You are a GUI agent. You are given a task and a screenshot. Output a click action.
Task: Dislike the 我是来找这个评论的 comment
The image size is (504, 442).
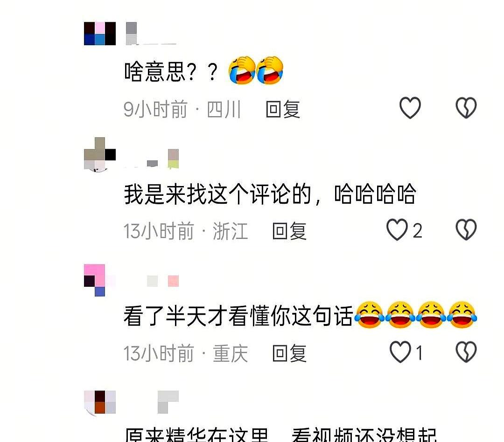(466, 230)
